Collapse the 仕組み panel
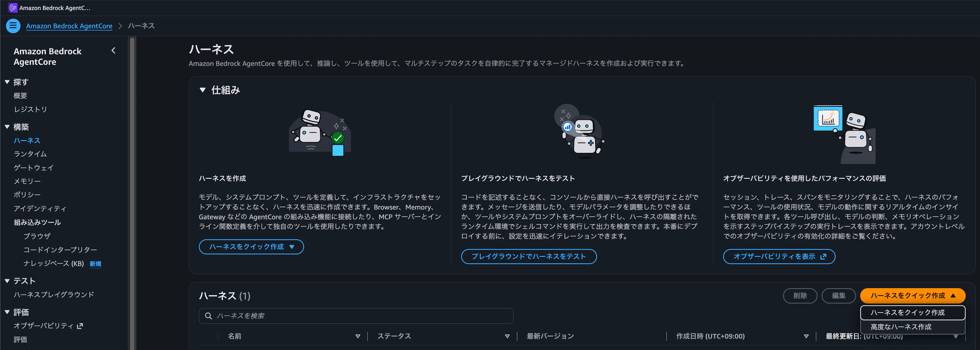This screenshot has width=980, height=350. 203,90
